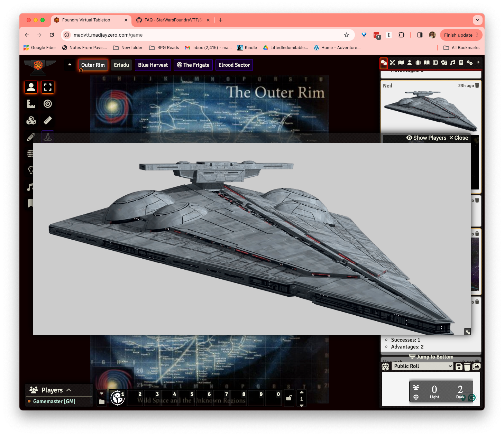Click the Light destiny pool counter
The height and width of the screenshot is (436, 504).
click(434, 392)
